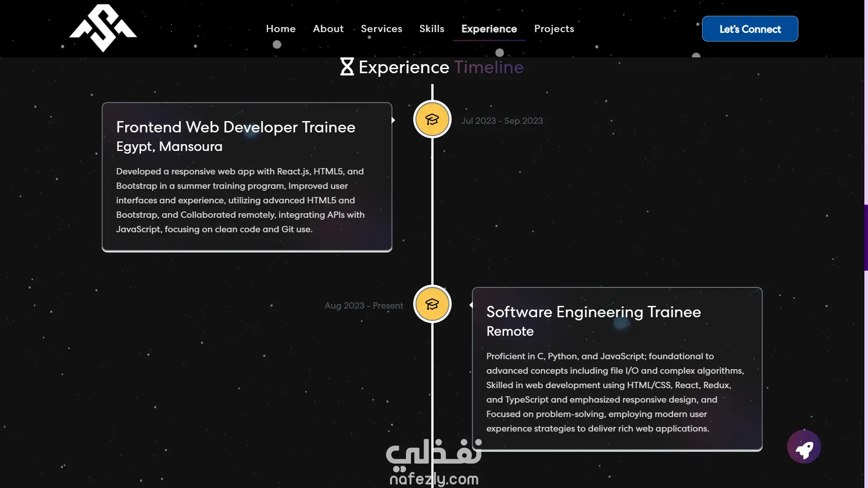Click the Jul 2023 - Sep 2023 date label

tap(502, 121)
